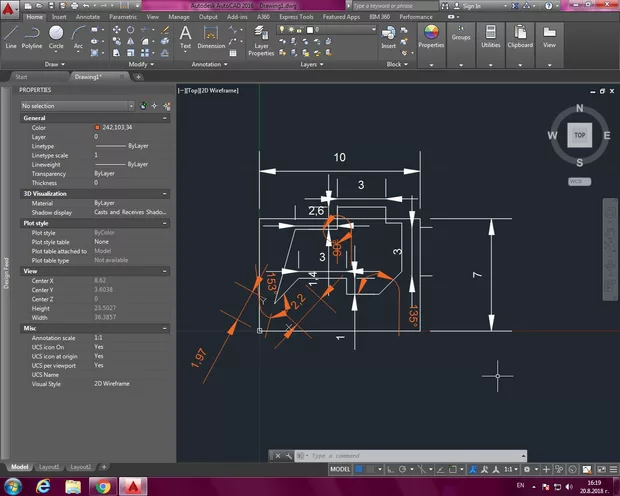Click the Insert block icon
Image resolution: width=620 pixels, height=496 pixels.
pos(389,34)
